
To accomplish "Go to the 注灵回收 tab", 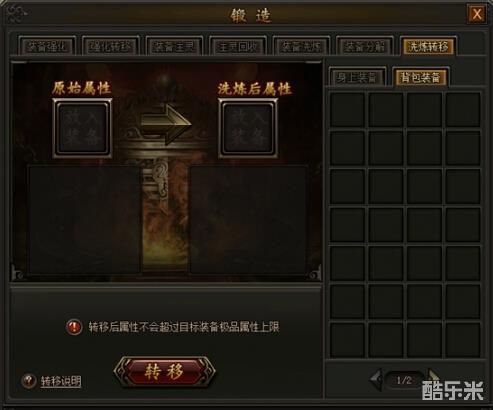I will [x=238, y=46].
